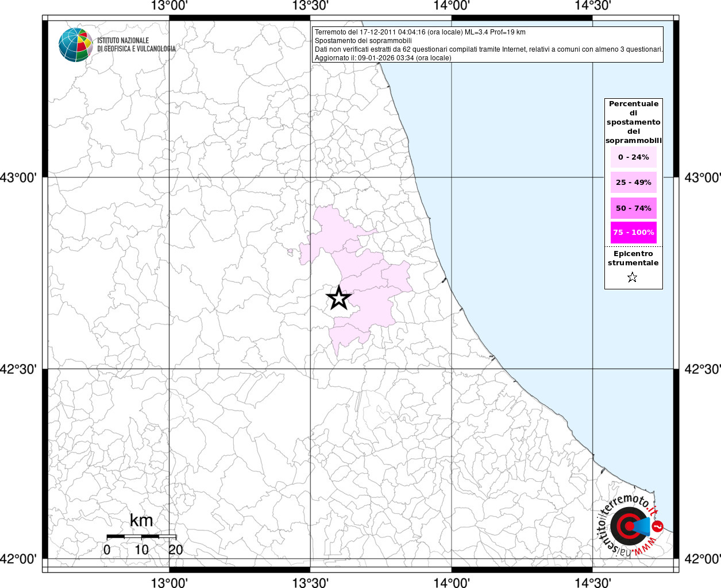Screen dimensions: 721x588
Task: Click the 'km' scale bar label
Action: pos(141,520)
